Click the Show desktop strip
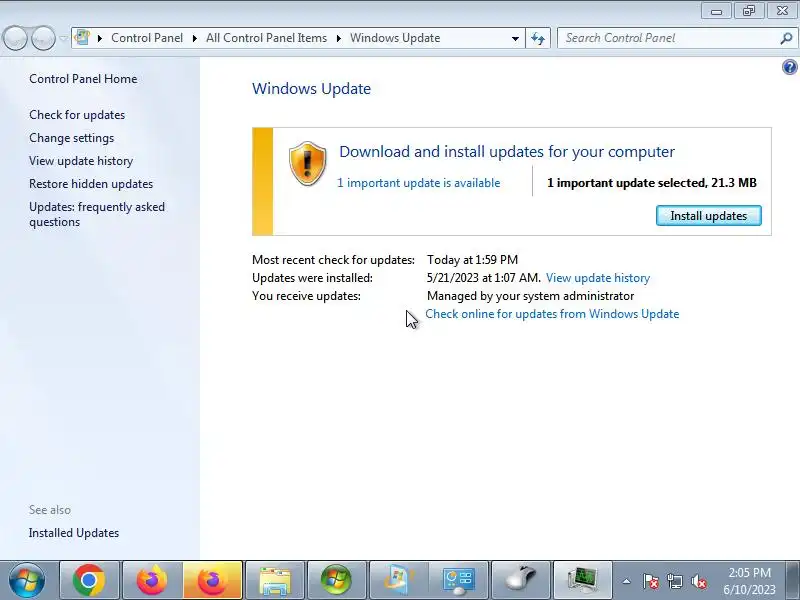This screenshot has height=600, width=800. tap(793, 580)
